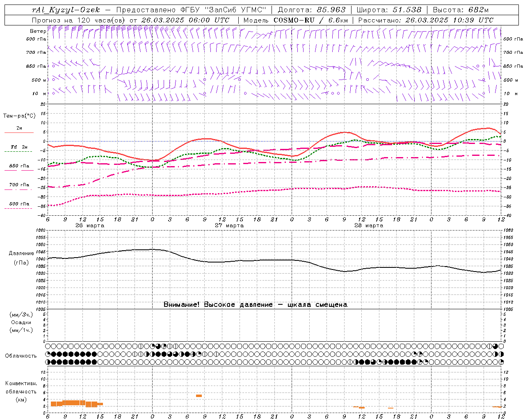Select the model label COSMO-RU / 6.6км
Image resolution: width=525 pixels, height=420 pixels.
[310, 20]
